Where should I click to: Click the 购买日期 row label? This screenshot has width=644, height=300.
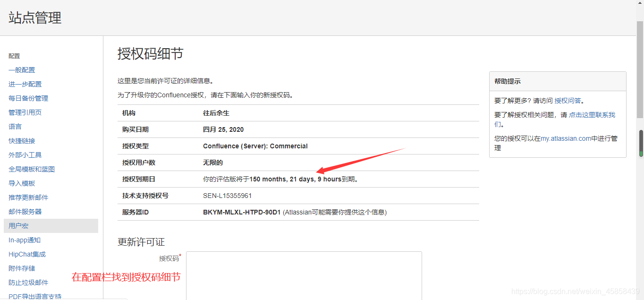[136, 129]
